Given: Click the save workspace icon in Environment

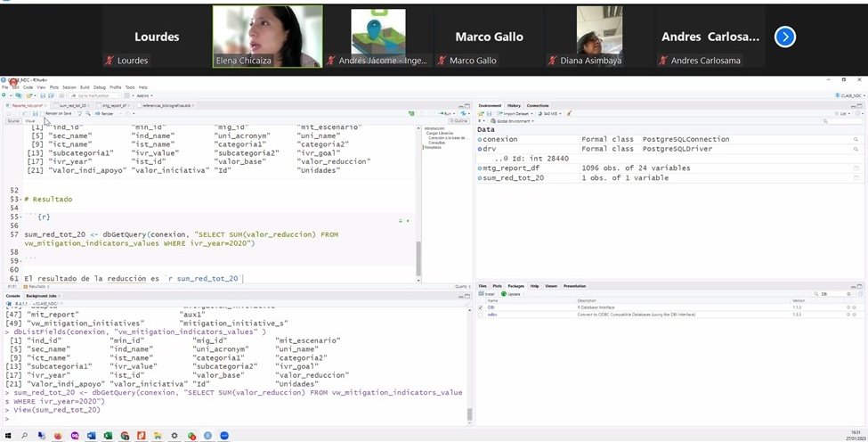Looking at the screenshot, I should coord(490,113).
